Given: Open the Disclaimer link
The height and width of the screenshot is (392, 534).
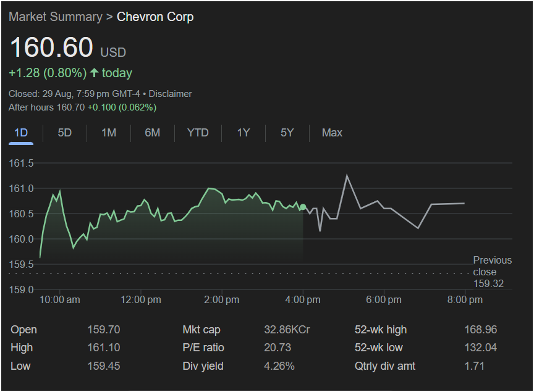Looking at the screenshot, I should [171, 94].
